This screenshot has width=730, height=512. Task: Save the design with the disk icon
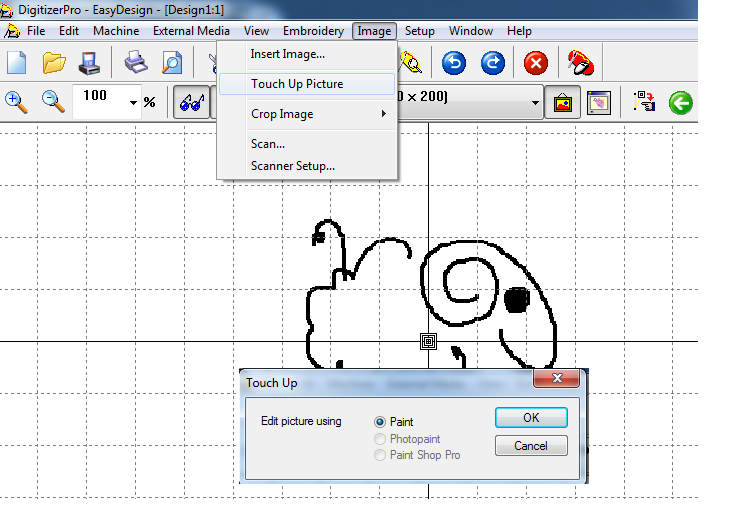coord(89,63)
